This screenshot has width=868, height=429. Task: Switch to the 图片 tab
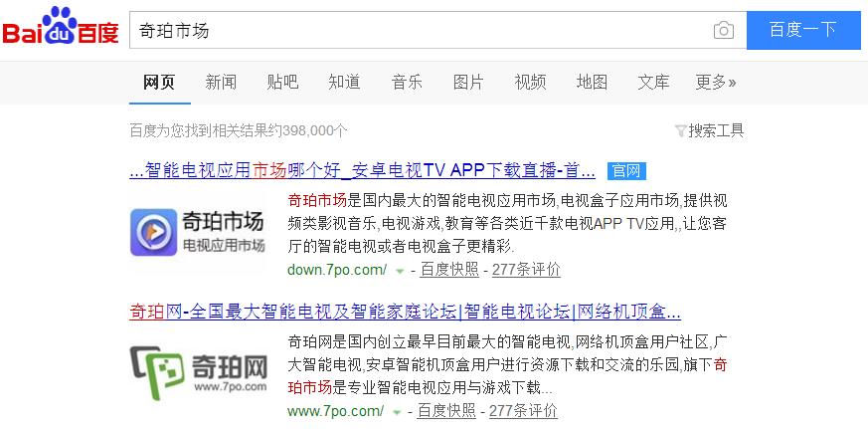click(467, 83)
